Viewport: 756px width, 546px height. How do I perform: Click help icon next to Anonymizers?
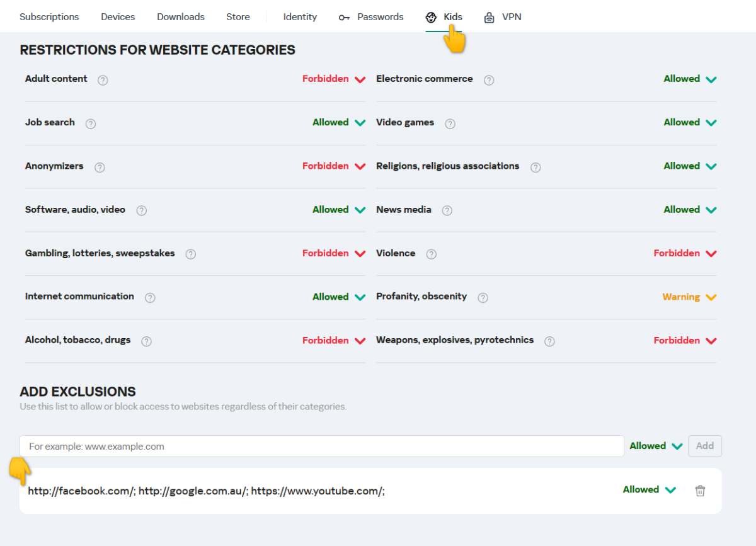[99, 168]
